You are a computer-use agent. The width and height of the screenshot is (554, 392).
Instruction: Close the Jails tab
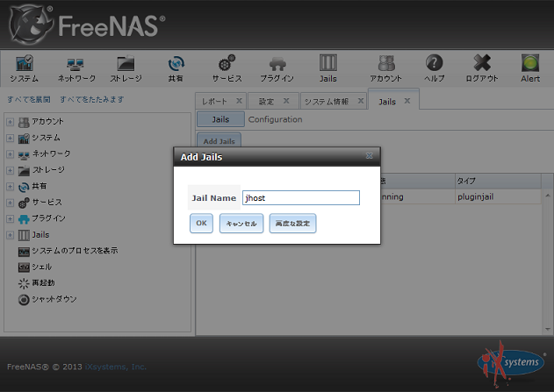tap(407, 101)
